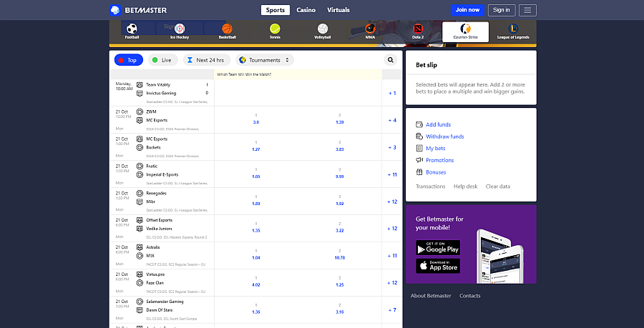Viewport: 644px width, 328px height.
Task: Open the Add funds link
Action: click(438, 124)
